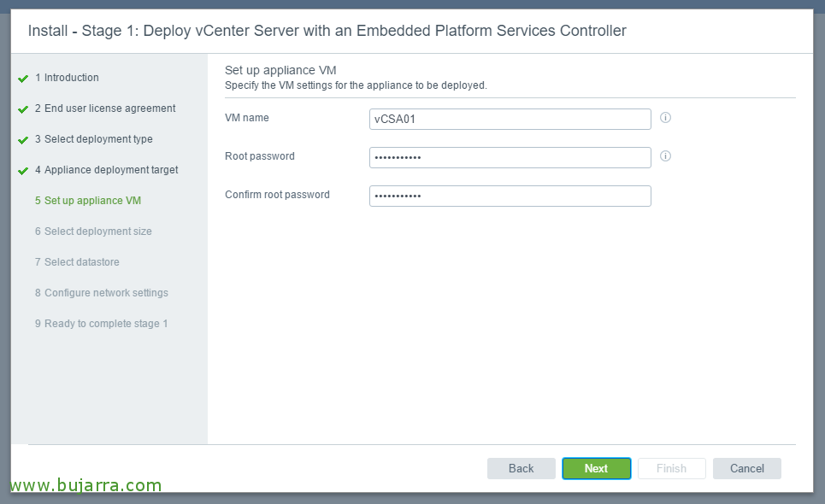This screenshot has height=504, width=825.
Task: Open step 2 End user license agreement
Action: (x=105, y=108)
